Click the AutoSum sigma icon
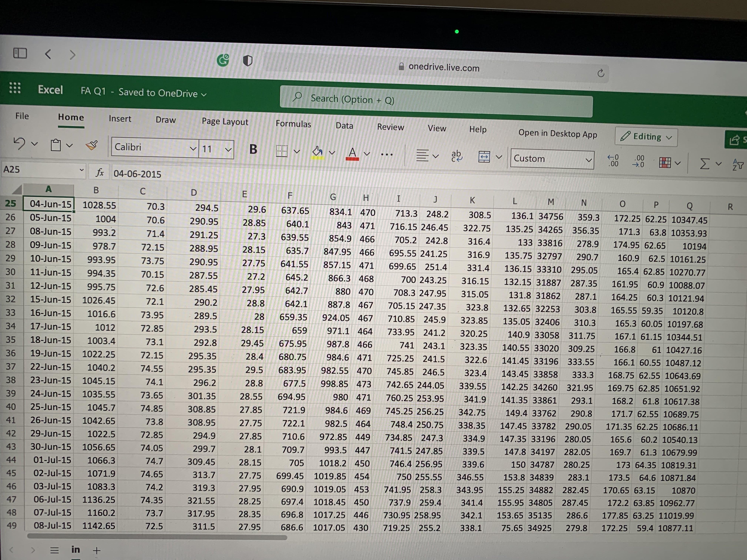 click(x=704, y=164)
